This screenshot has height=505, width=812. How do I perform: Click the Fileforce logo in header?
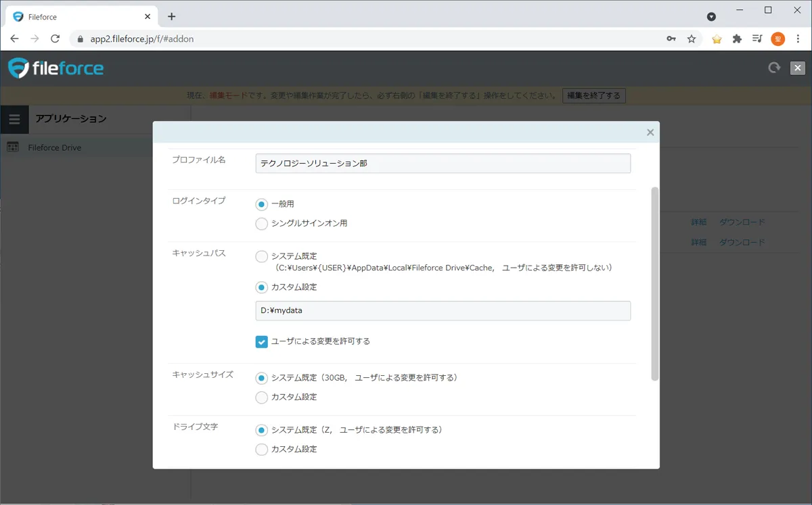[x=55, y=68]
